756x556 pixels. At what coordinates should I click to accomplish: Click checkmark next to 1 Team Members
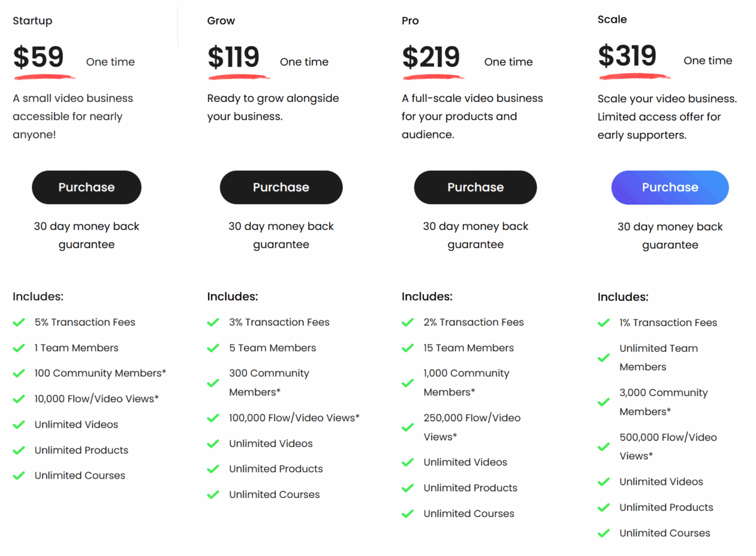(x=19, y=348)
